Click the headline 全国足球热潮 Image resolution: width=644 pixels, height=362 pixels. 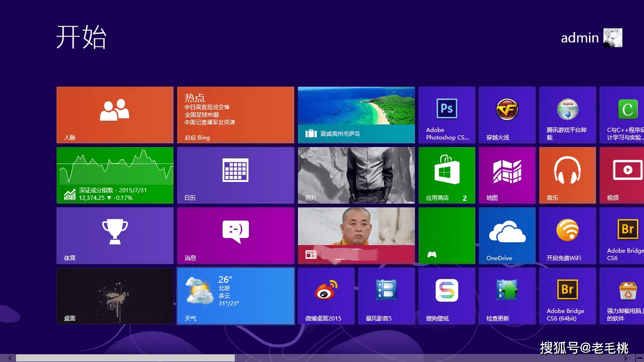[x=202, y=115]
